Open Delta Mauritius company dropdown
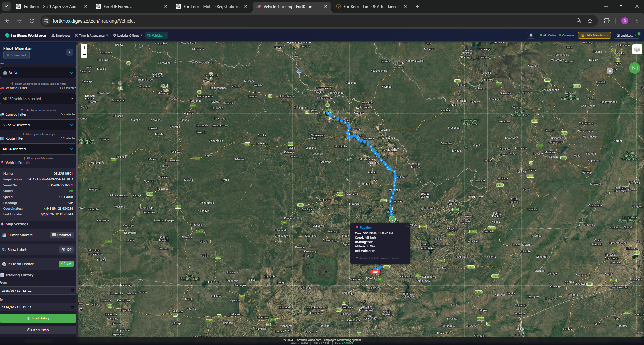 [x=595, y=35]
